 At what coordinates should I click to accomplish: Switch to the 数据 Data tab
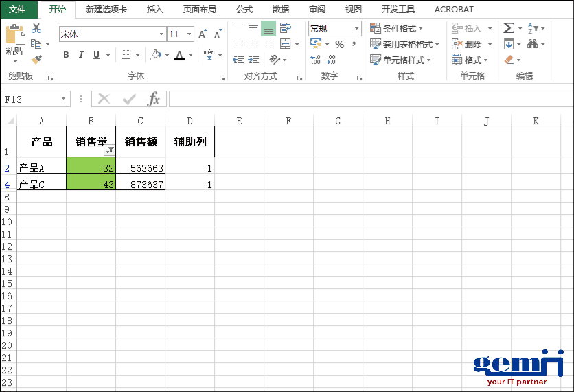[x=281, y=9]
